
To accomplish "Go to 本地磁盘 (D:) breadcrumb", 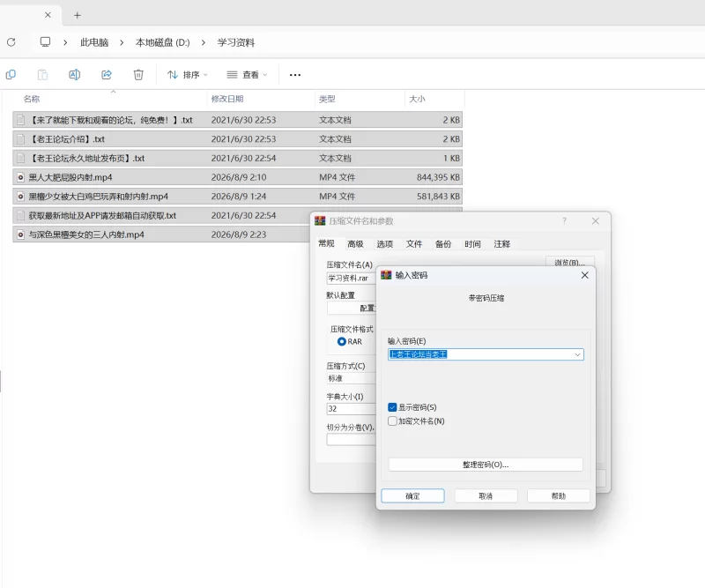I will [163, 42].
